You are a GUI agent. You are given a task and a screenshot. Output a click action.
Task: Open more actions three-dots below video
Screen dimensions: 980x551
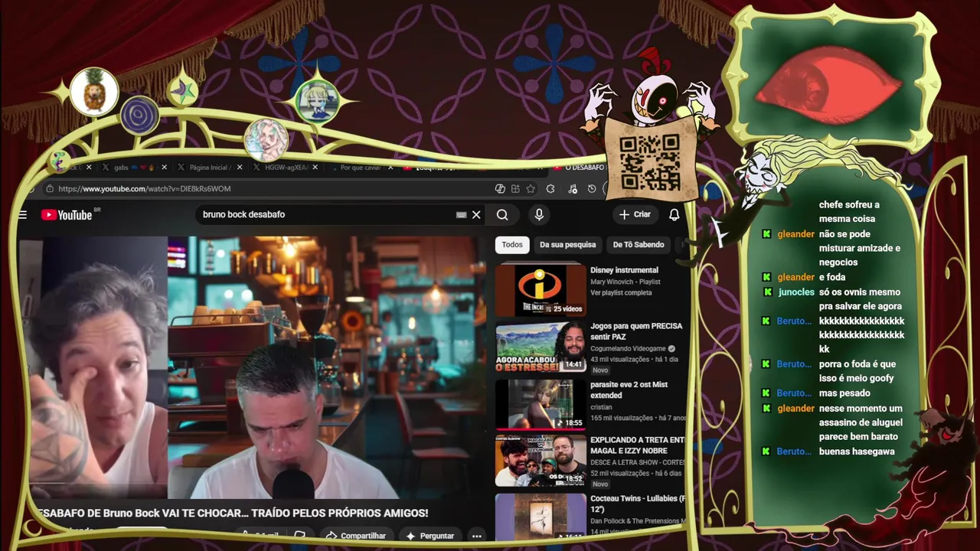[x=477, y=536]
